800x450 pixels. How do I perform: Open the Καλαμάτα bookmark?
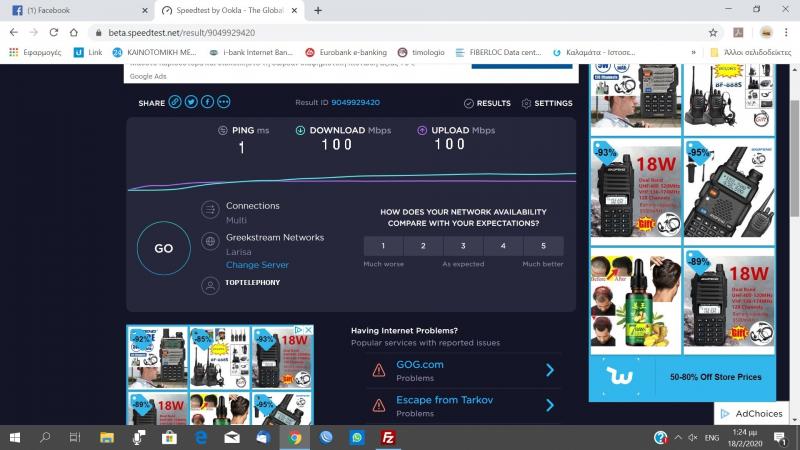point(594,52)
